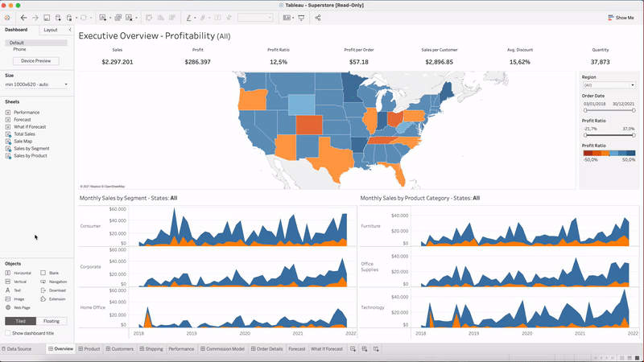Select the Blank object
Screen dimensions: 644x362
(x=50, y=273)
